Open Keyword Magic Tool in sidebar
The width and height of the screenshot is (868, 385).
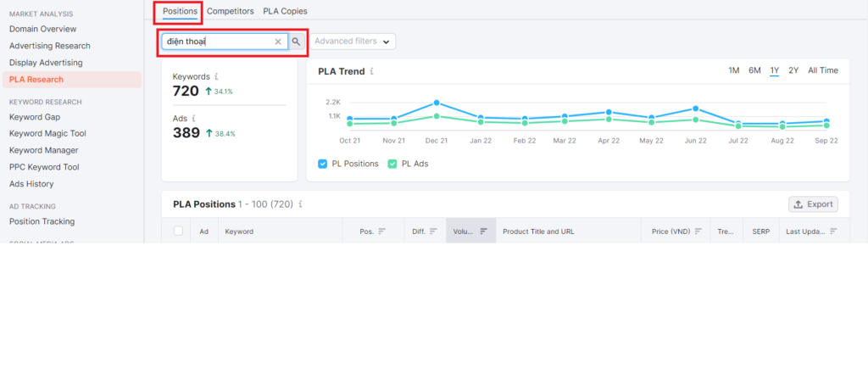pos(47,133)
